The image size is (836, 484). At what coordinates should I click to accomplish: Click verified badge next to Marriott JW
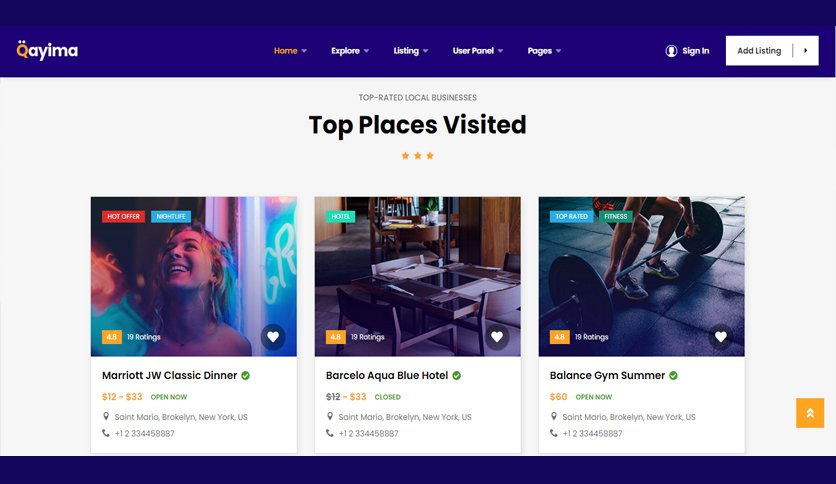[245, 375]
